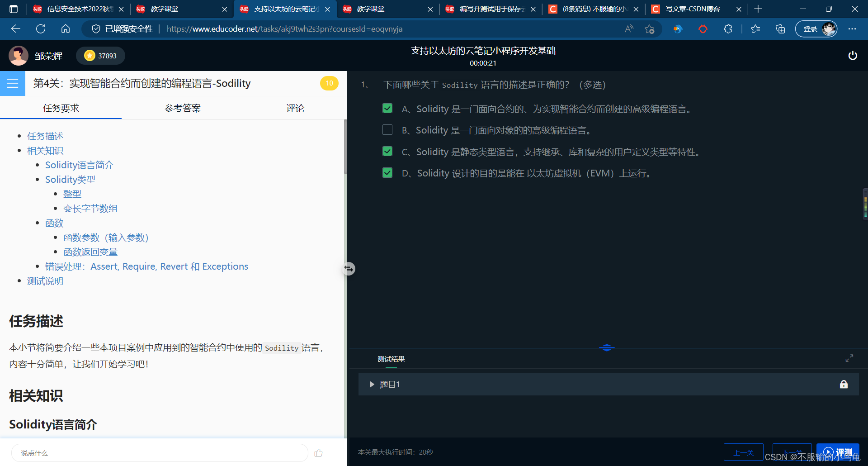This screenshot has width=868, height=466.
Task: Open the 相关知识 link
Action: [45, 151]
